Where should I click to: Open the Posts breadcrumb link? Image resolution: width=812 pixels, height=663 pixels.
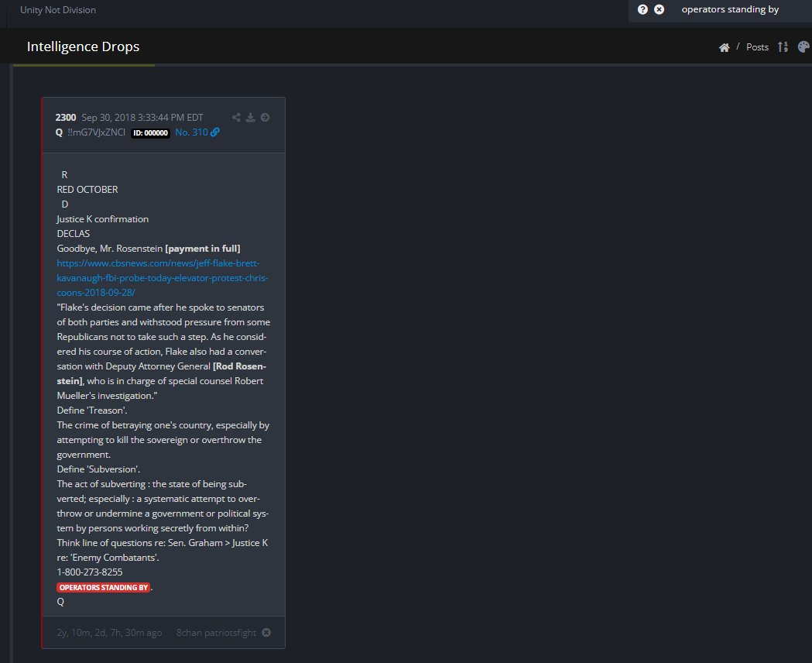[x=757, y=47]
